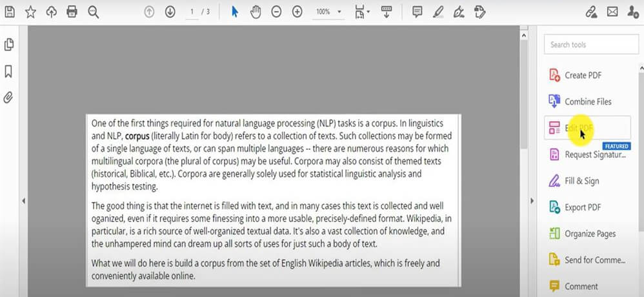Click the add people share icon
Viewport: 644px width, 297px height.
(x=633, y=12)
